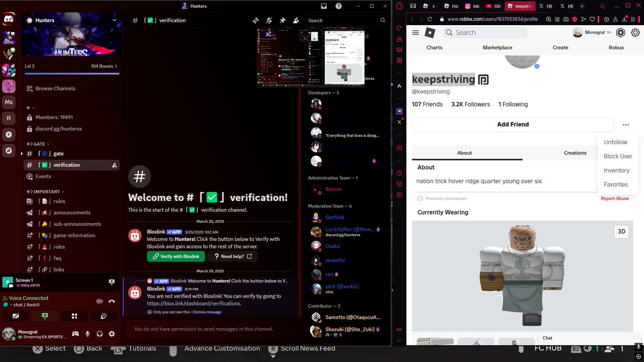Open Roblox hamburger navigation menu
The height and width of the screenshot is (362, 644).
pyautogui.click(x=415, y=33)
